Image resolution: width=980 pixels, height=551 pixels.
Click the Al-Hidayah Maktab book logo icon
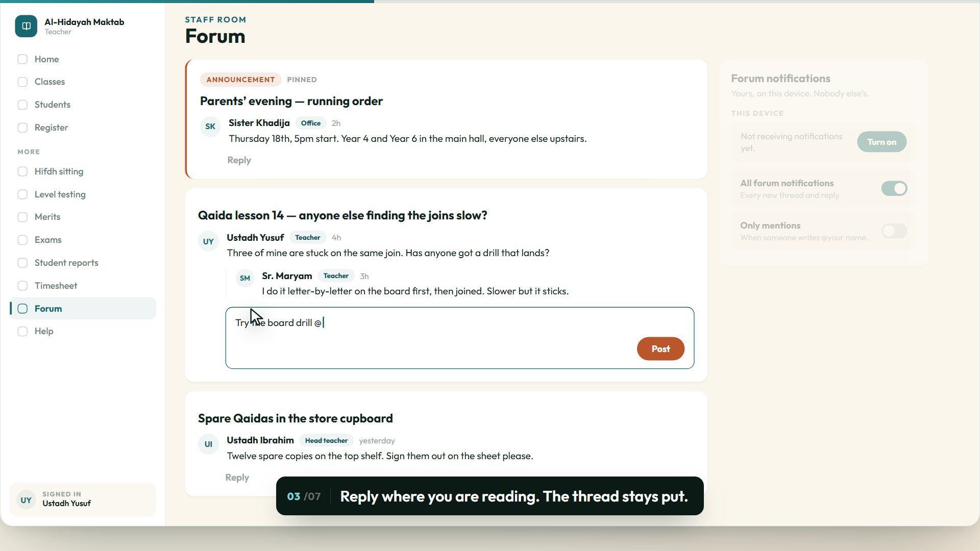click(26, 26)
